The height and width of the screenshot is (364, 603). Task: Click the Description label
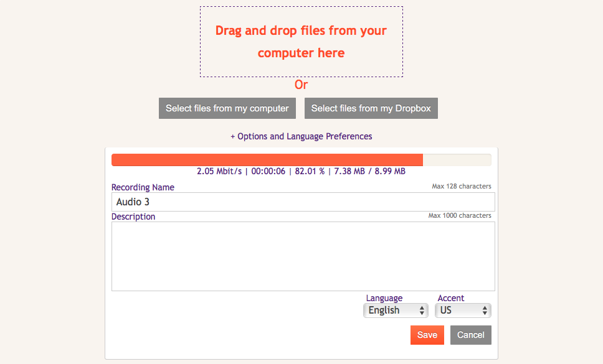133,217
